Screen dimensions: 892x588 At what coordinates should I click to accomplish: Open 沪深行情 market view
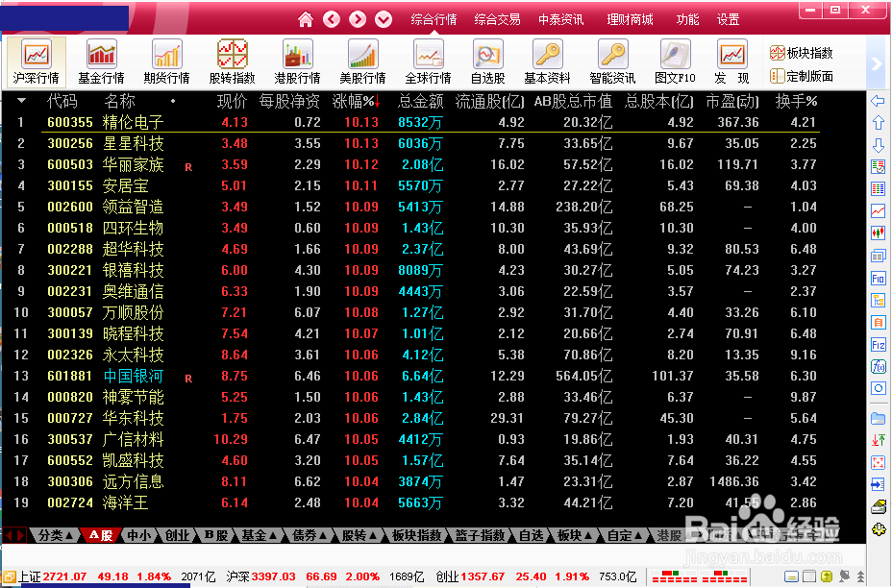pos(36,62)
